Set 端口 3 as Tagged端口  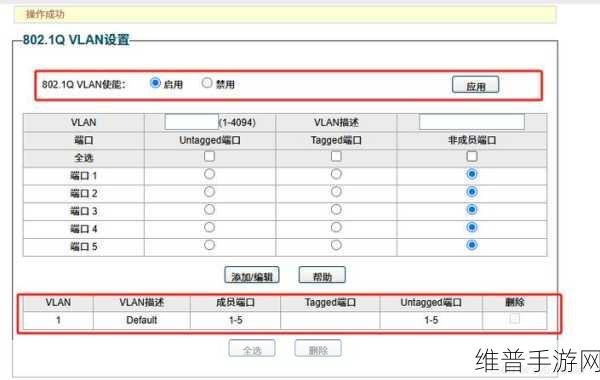click(x=336, y=210)
